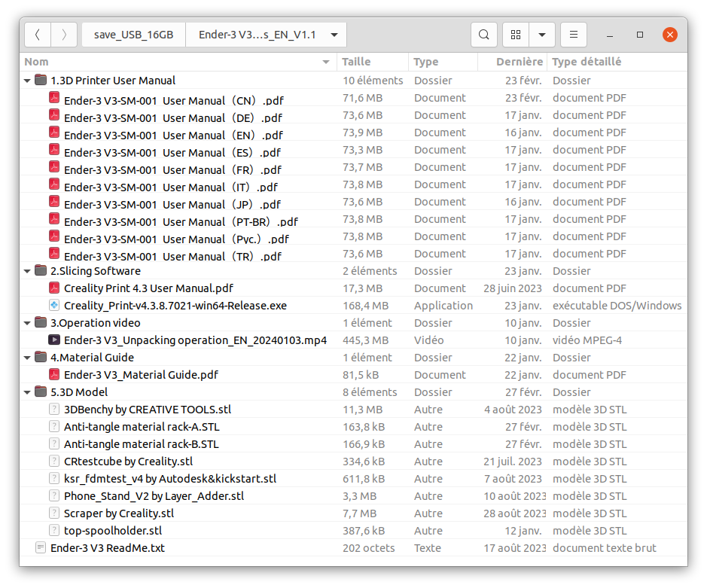
Task: Click the PDF icon of Material Guide.pdf
Action: coord(54,374)
